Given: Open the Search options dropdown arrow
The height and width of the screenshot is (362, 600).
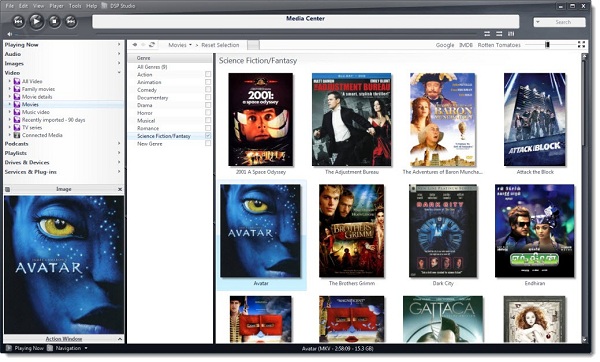Looking at the screenshot, I should pyautogui.click(x=538, y=22).
